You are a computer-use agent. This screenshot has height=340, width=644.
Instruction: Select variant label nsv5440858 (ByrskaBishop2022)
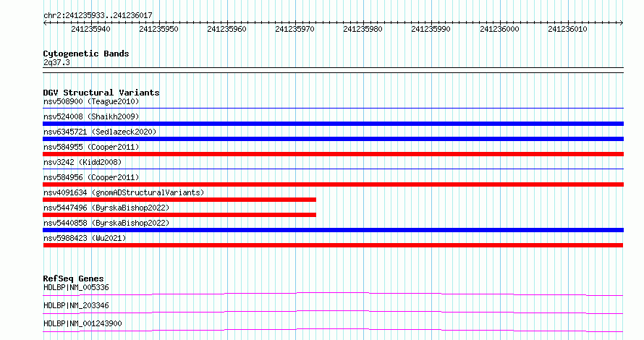(x=106, y=223)
